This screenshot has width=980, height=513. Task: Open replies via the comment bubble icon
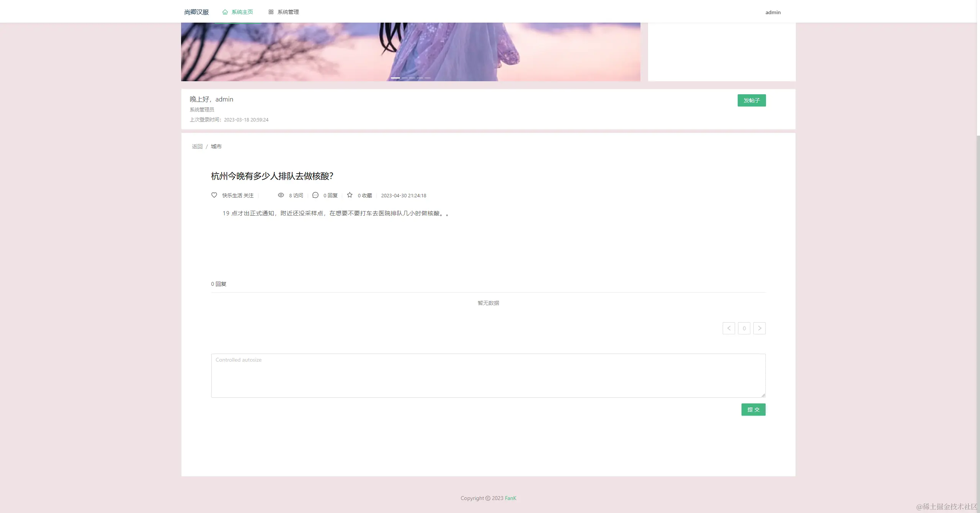[315, 195]
